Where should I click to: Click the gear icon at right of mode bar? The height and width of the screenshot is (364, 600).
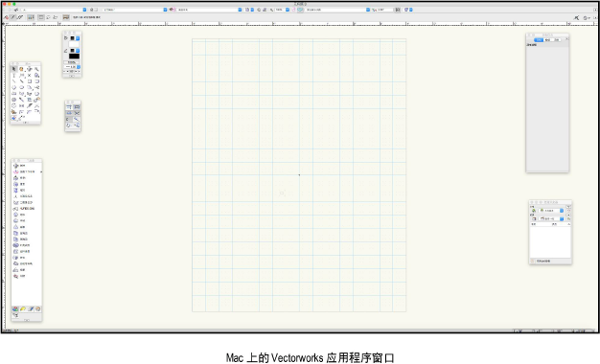point(586,17)
